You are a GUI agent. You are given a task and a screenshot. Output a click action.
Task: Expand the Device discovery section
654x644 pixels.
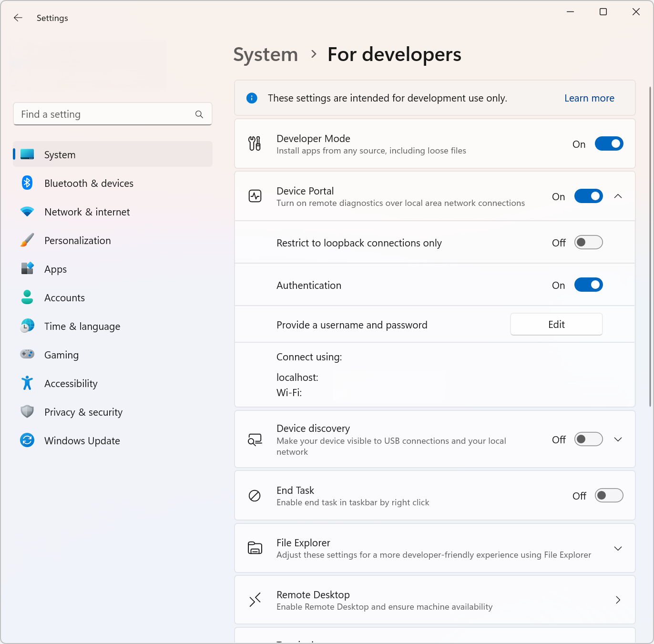pyautogui.click(x=618, y=439)
